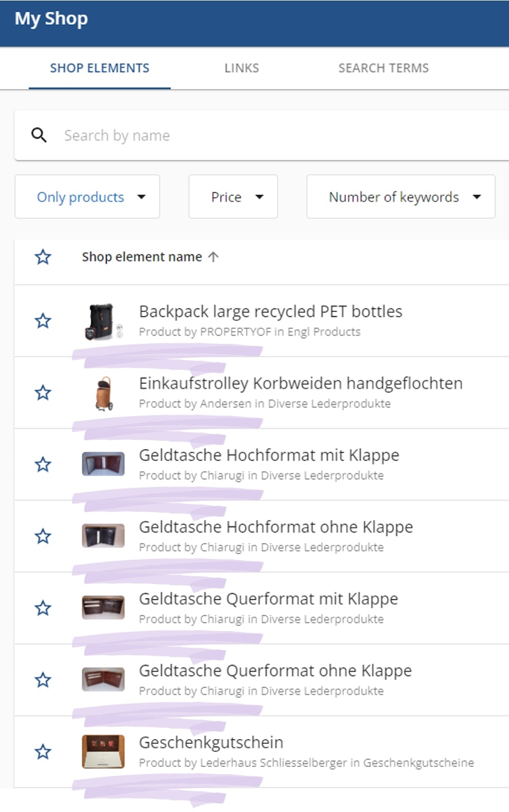This screenshot has height=812, width=509.
Task: Focus the Search by name field
Action: tap(271, 135)
